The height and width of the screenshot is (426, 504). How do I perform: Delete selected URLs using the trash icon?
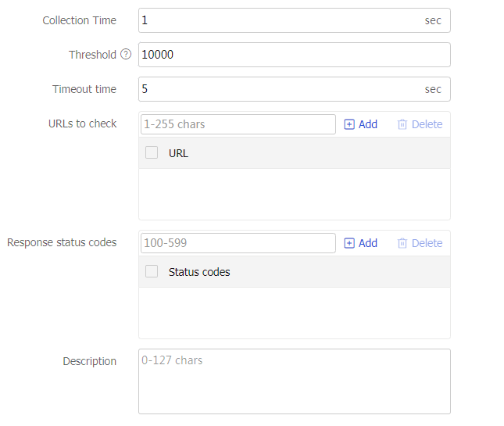[x=420, y=124]
